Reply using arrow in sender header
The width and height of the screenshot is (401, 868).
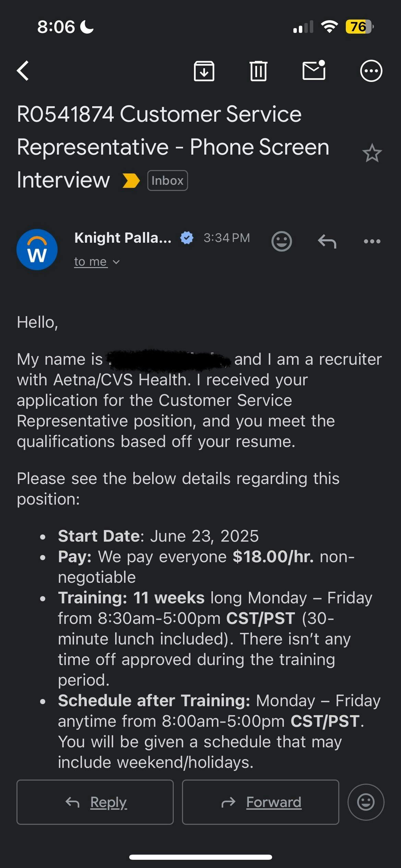[327, 241]
